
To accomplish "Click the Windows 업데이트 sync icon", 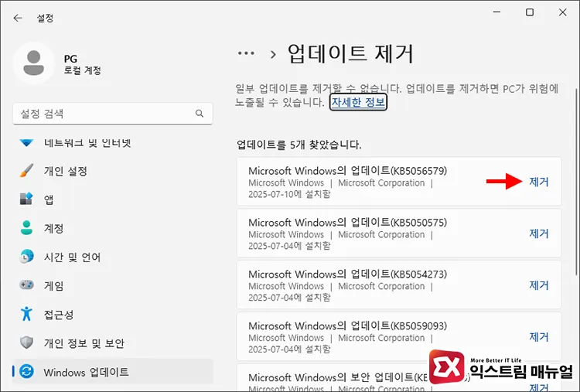I will [x=26, y=371].
